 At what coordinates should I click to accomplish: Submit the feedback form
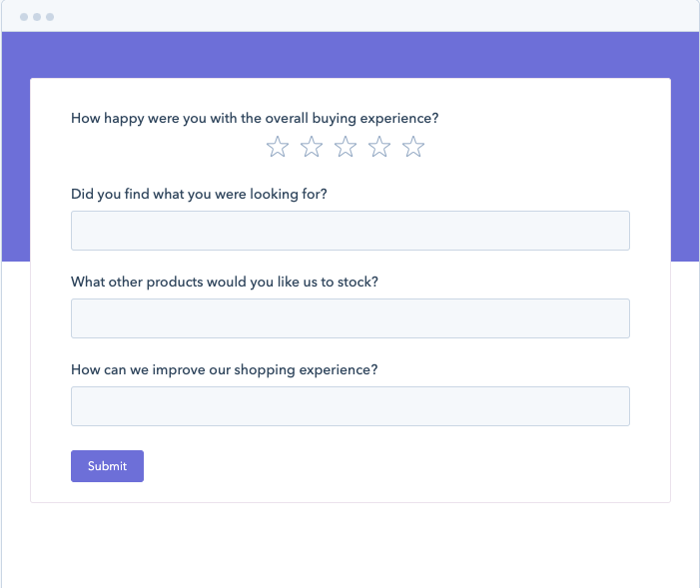107,466
